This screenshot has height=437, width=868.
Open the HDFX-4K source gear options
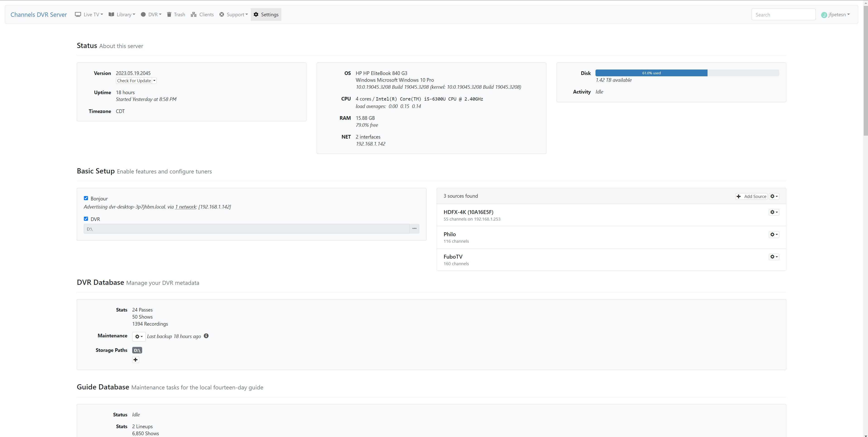[774, 212]
